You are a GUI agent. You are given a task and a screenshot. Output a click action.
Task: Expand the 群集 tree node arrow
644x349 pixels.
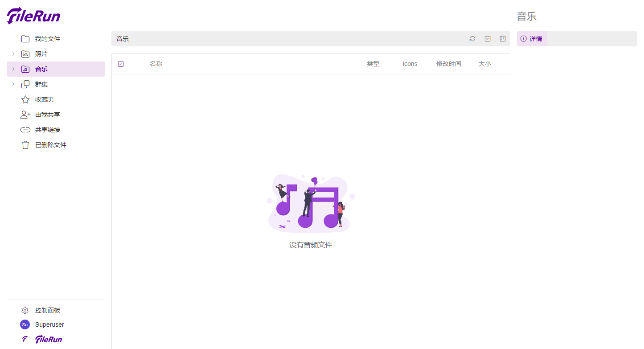[13, 84]
